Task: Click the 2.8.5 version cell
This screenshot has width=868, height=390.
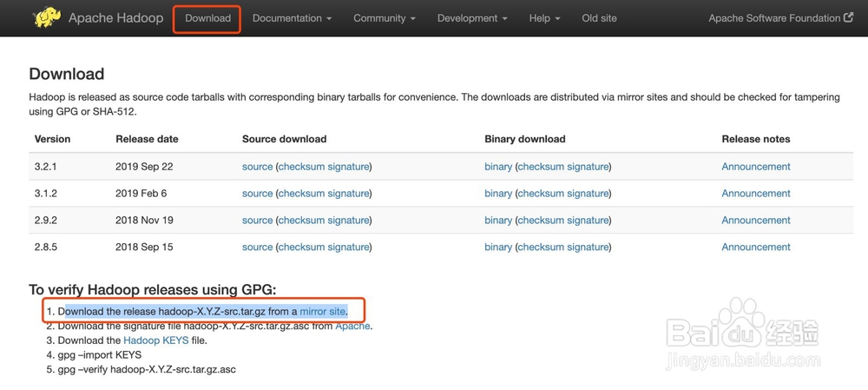Action: pyautogui.click(x=45, y=247)
